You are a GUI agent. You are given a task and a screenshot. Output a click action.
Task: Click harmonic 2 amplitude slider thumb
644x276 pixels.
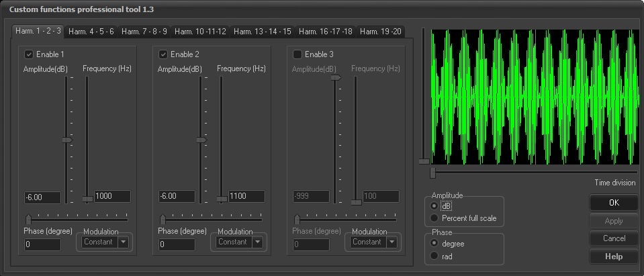coord(201,140)
